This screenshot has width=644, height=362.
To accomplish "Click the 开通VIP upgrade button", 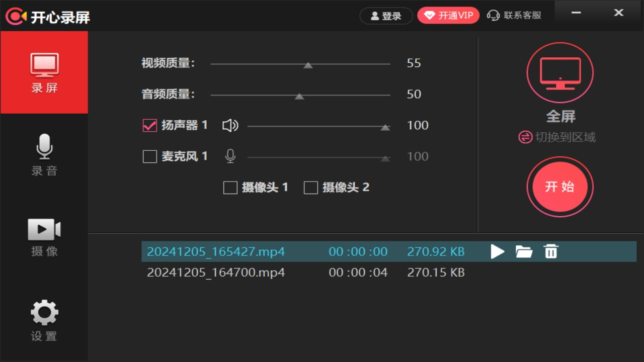I will click(448, 15).
